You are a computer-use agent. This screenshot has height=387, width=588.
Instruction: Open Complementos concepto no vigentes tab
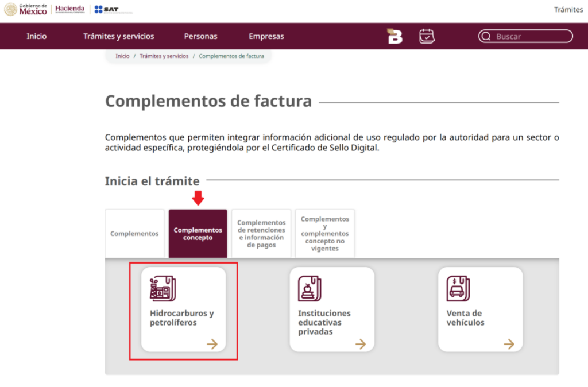[x=325, y=234]
